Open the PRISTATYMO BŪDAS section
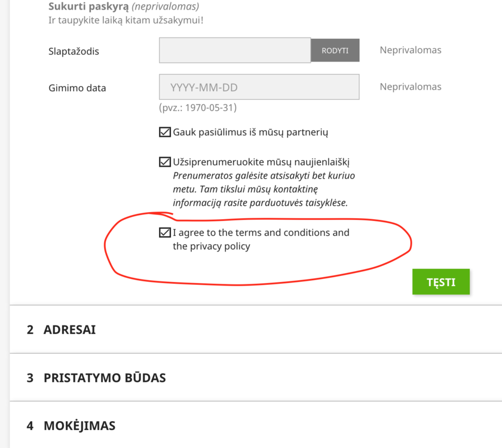Viewport: 502px width, 448px height. (103, 378)
